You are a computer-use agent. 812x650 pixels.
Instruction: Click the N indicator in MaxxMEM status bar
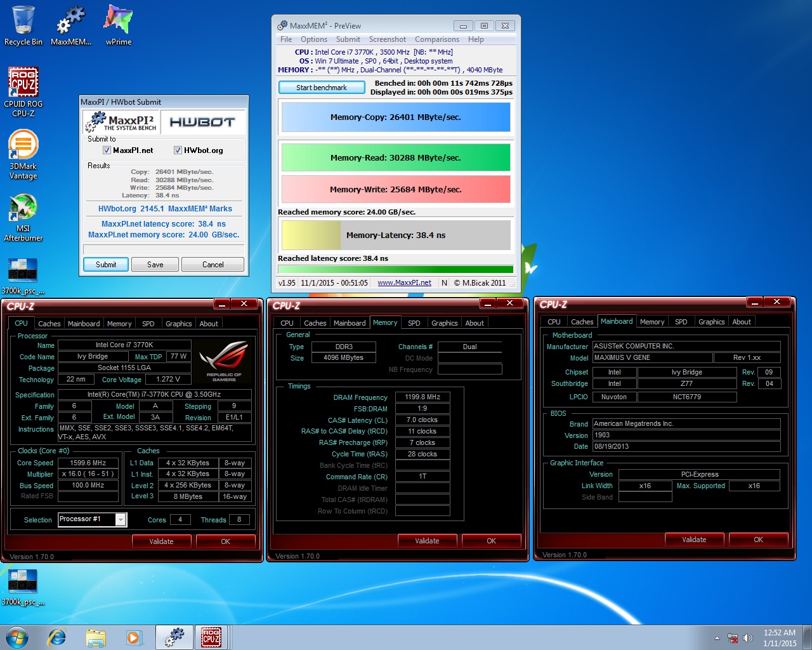pos(444,283)
